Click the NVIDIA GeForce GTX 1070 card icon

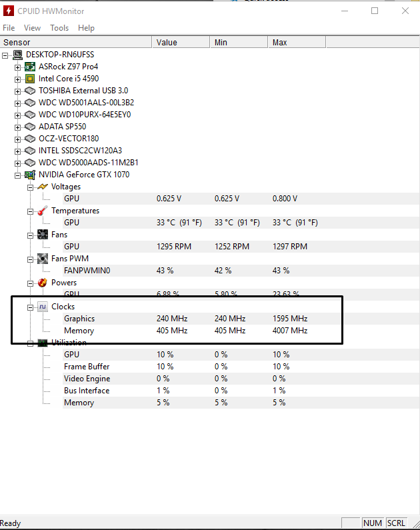pyautogui.click(x=30, y=175)
